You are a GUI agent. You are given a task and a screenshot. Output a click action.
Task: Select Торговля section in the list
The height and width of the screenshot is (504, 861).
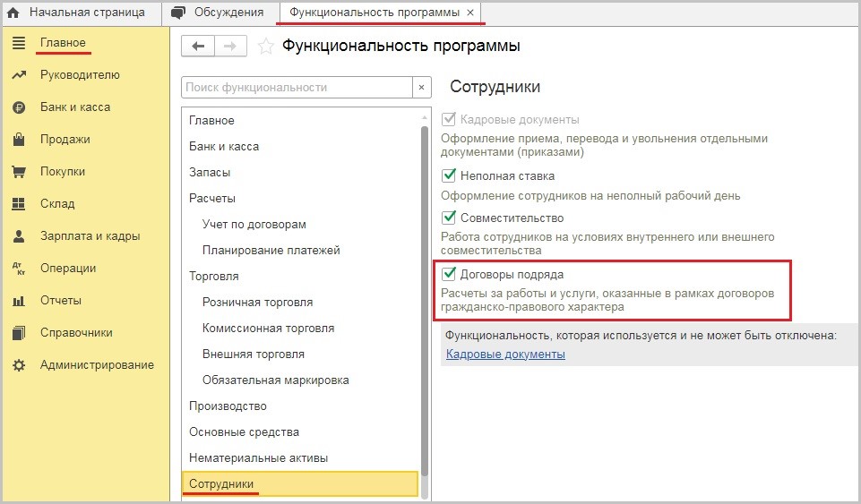[x=213, y=277]
